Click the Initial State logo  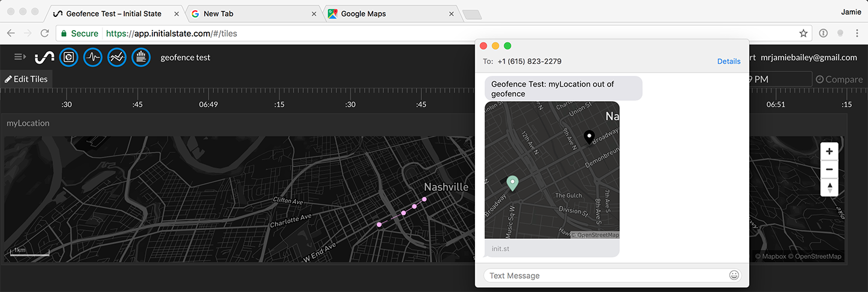[45, 57]
